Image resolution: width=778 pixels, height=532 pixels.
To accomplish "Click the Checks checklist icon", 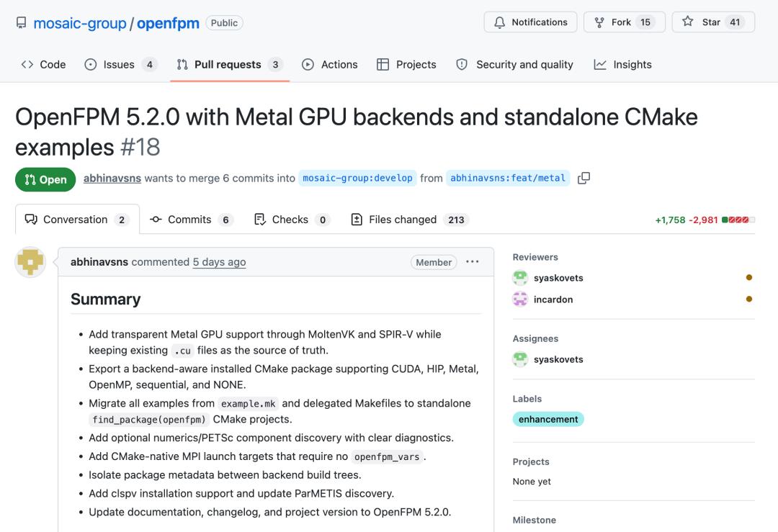I will 259,219.
